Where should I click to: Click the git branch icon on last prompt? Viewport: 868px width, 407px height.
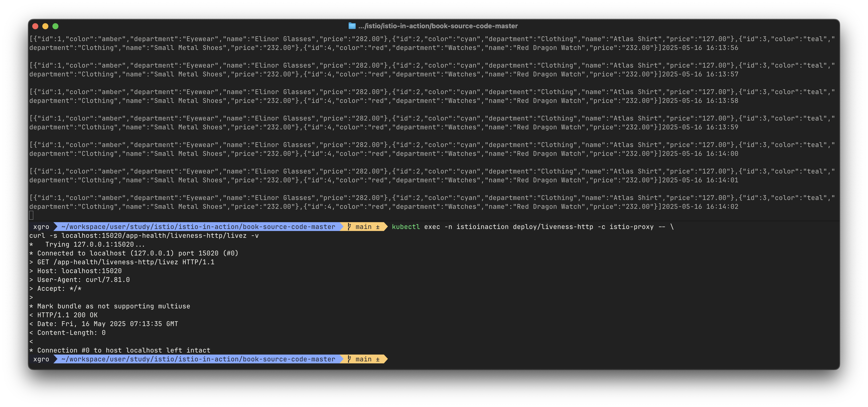point(349,359)
